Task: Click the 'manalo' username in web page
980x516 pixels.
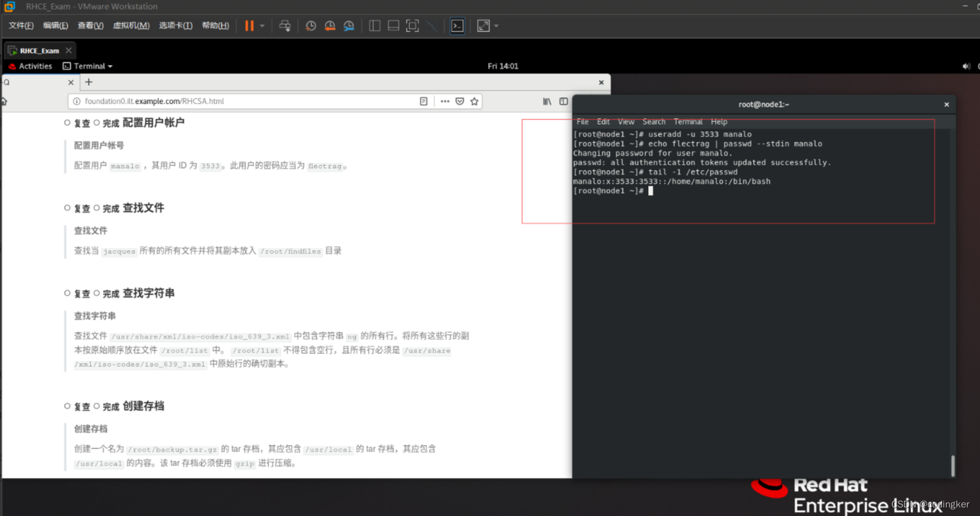Action: coord(125,166)
